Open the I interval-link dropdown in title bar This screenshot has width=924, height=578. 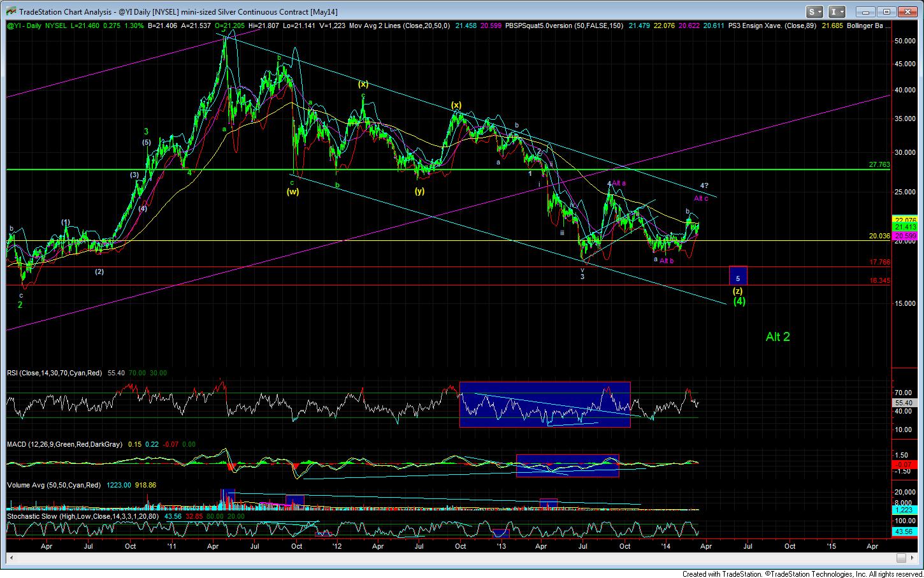pyautogui.click(x=836, y=11)
